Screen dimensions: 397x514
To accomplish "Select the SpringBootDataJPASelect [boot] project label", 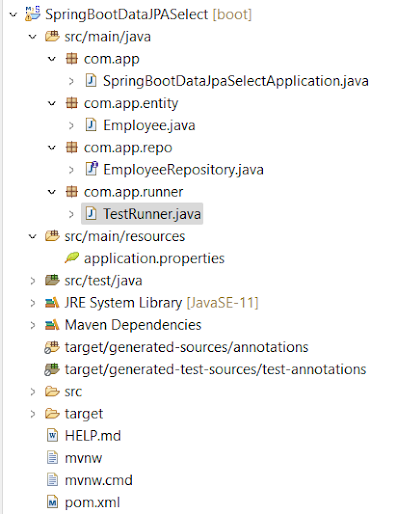I will pyautogui.click(x=148, y=14).
